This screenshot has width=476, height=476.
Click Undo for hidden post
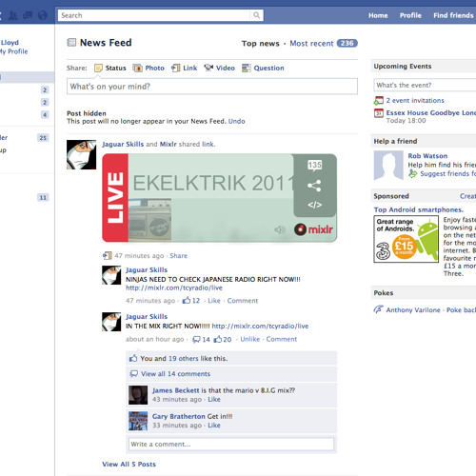[x=236, y=121]
